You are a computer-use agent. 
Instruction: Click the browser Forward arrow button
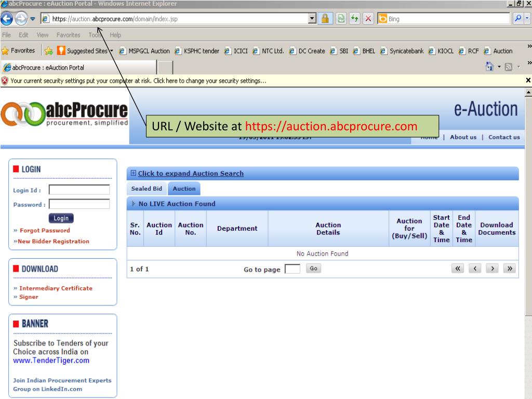[21, 19]
